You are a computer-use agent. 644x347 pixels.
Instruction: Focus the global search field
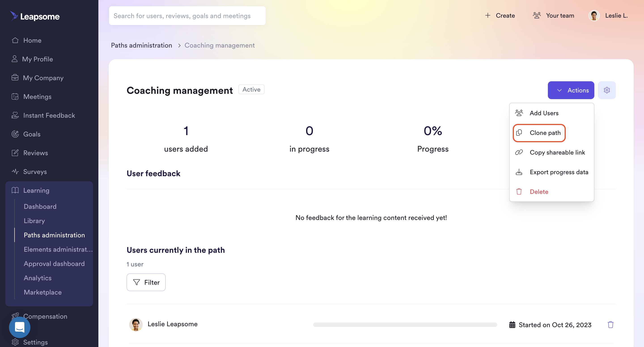pos(187,15)
